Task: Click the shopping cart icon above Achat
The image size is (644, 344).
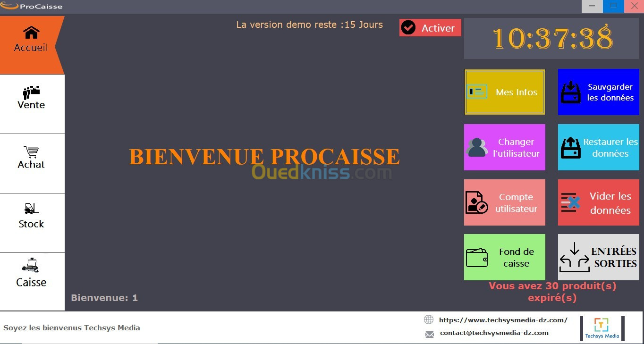Action: [x=31, y=152]
